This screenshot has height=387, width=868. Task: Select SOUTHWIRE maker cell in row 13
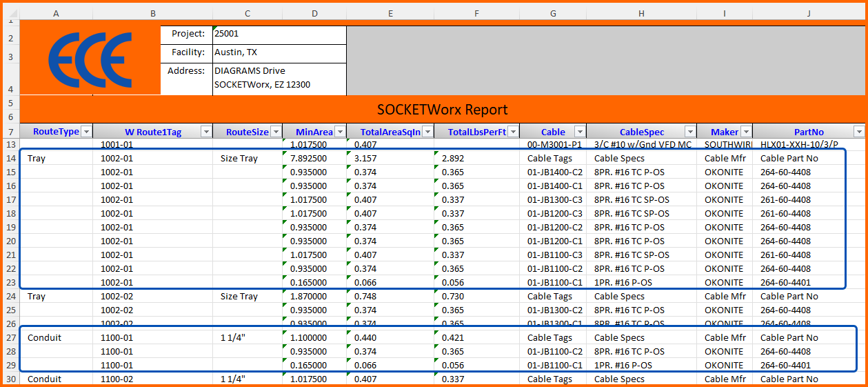coord(725,145)
